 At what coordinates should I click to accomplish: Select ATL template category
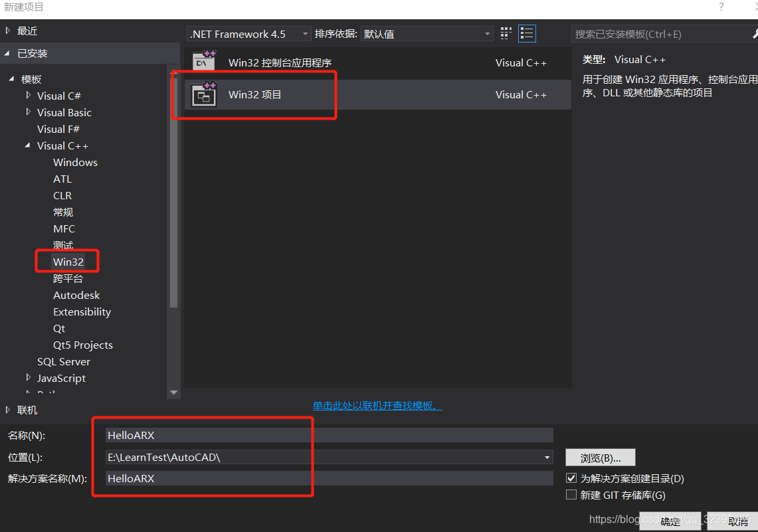[x=62, y=179]
